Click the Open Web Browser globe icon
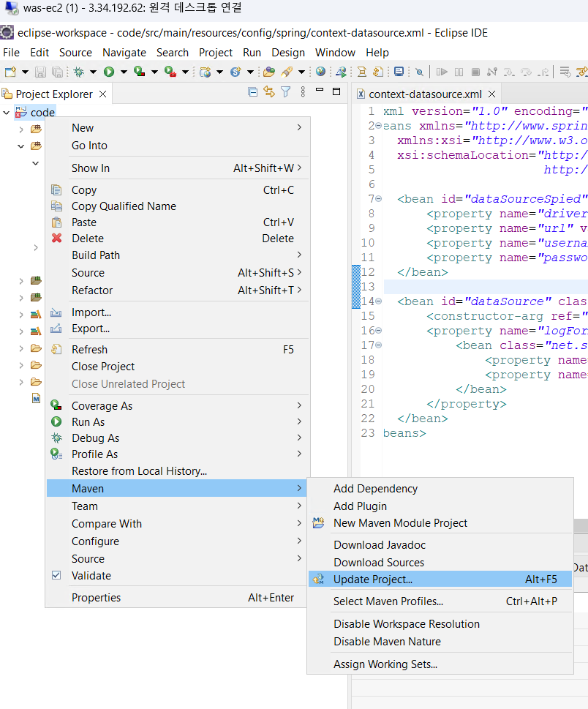588x709 pixels. (x=320, y=72)
